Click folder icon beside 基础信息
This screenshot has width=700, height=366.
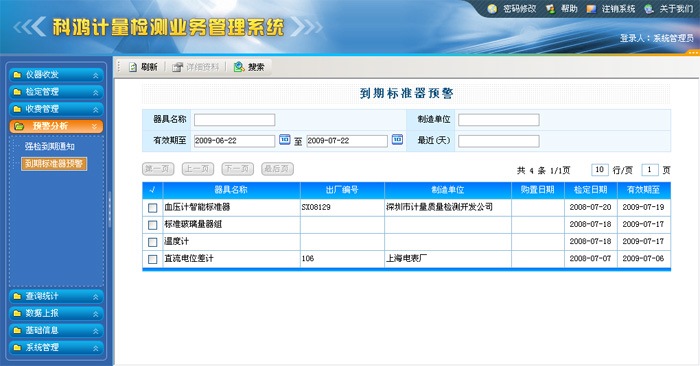coord(17,331)
